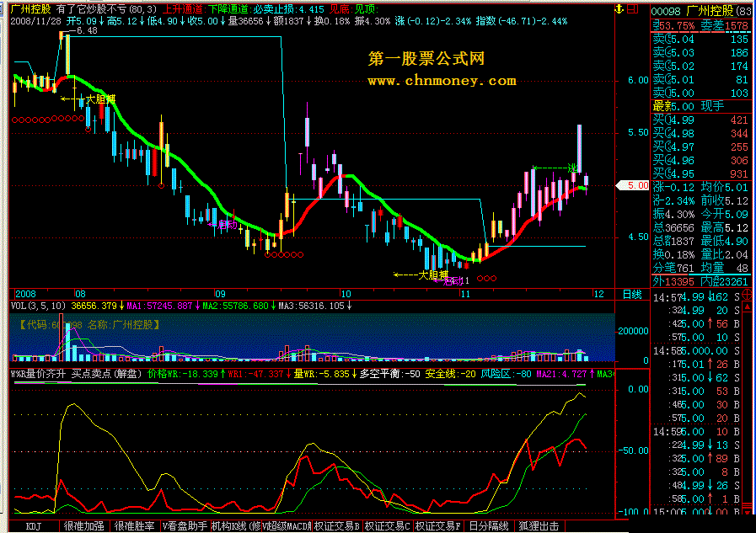Click the 最低4.90 value
The image size is (756, 533).
[x=725, y=241]
